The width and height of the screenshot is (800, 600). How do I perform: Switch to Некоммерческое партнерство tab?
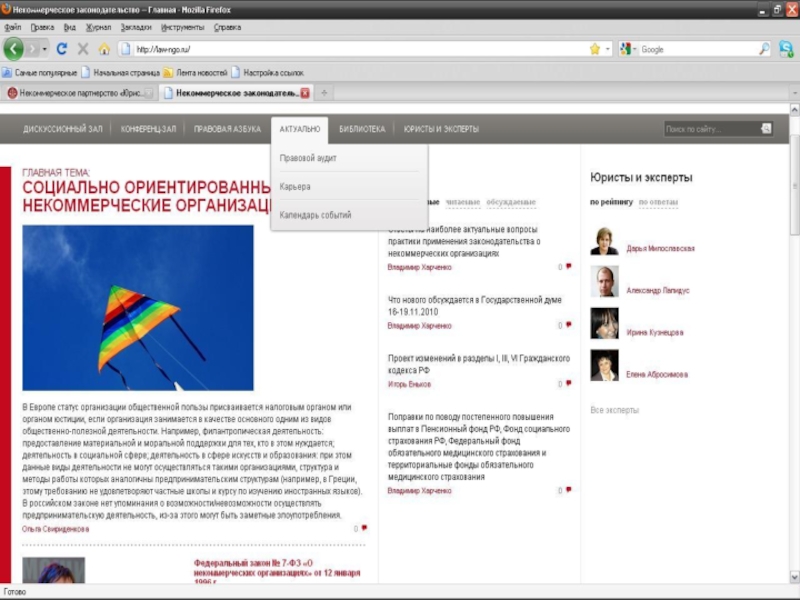(x=79, y=93)
